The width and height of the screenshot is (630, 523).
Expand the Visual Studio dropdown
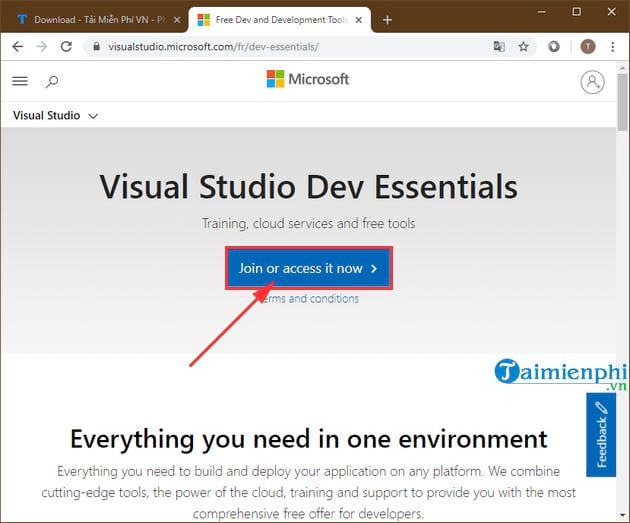(x=55, y=116)
